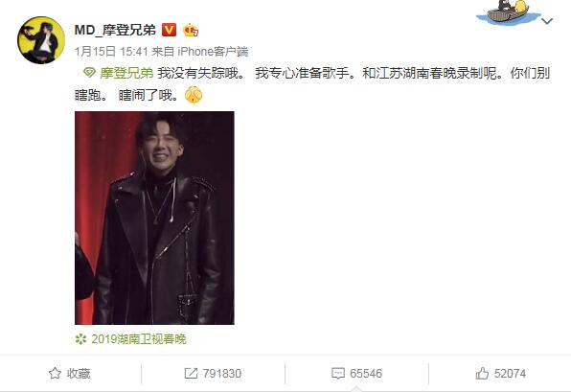Click the membership crown badge icon
The width and height of the screenshot is (571, 392).
(x=191, y=30)
